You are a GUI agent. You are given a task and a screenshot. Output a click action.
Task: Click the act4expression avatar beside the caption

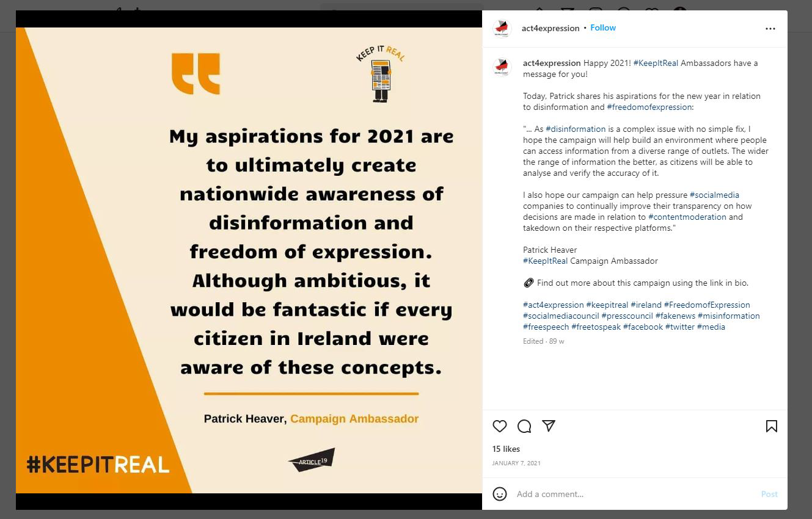coord(502,67)
